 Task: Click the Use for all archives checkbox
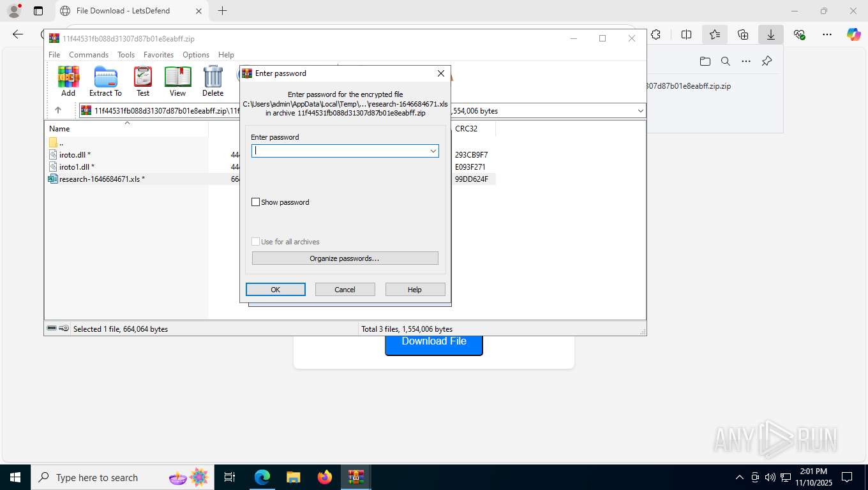click(x=256, y=242)
